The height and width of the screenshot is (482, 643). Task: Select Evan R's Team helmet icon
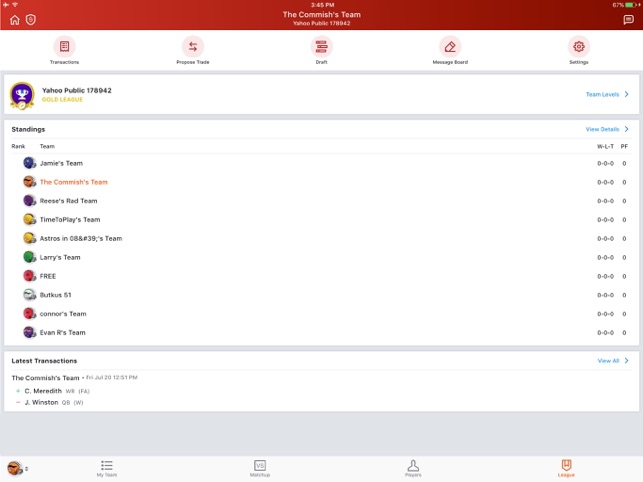tap(30, 332)
